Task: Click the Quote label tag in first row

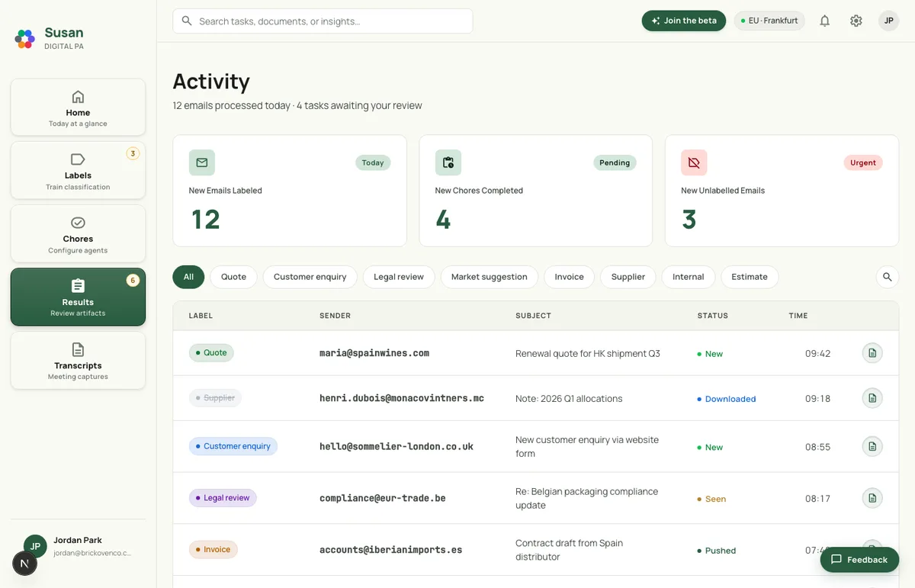Action: [211, 353]
